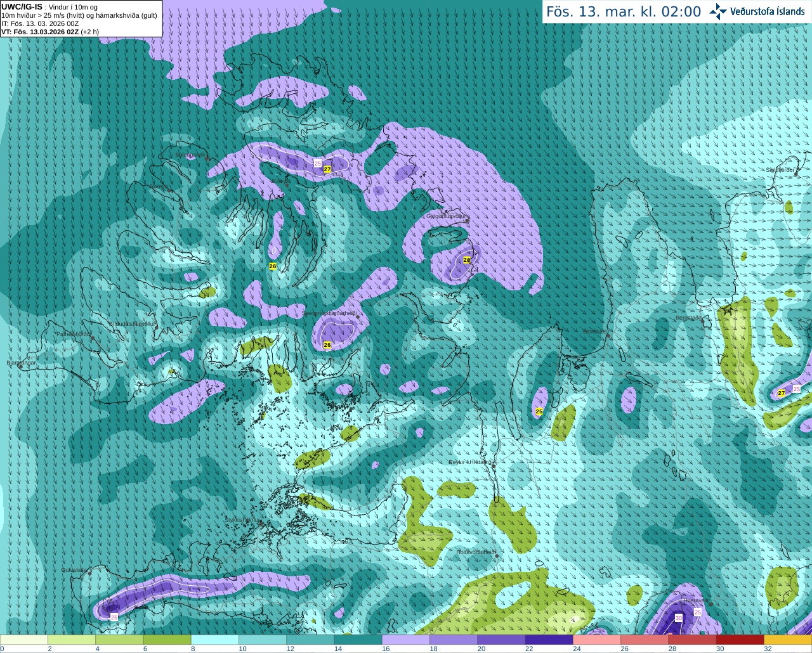
Task: Click the 'UWC/IG-IS' model title
Action: tap(22, 6)
